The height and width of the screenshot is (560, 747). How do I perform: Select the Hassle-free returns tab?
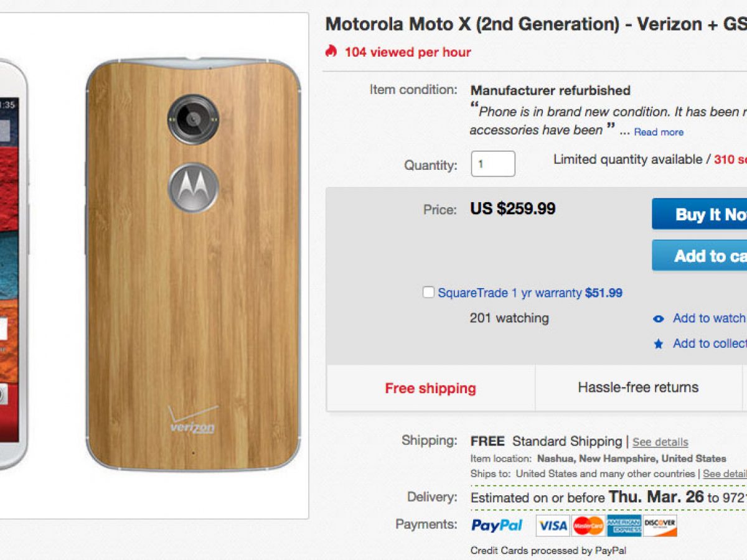[x=638, y=388]
